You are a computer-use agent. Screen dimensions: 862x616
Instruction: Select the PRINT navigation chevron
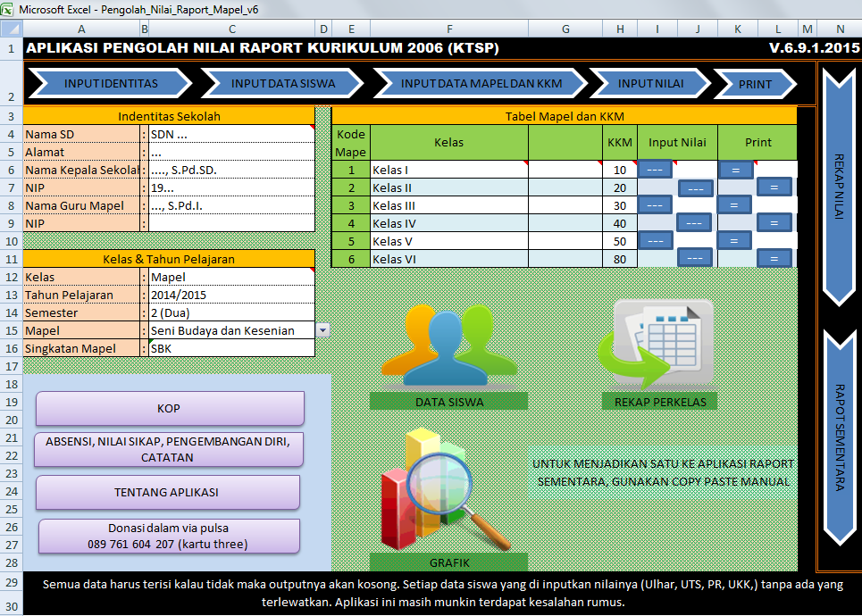tap(755, 83)
